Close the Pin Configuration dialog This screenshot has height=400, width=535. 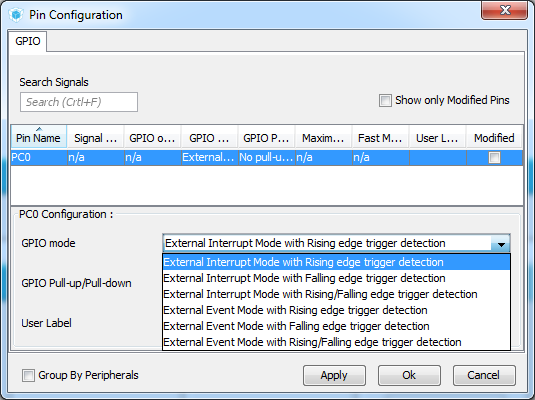point(504,10)
